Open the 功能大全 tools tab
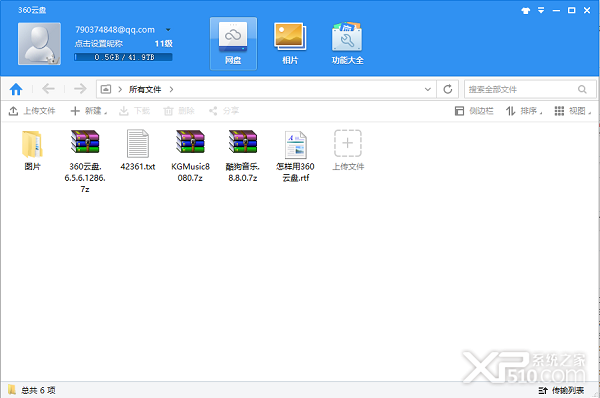 point(347,44)
